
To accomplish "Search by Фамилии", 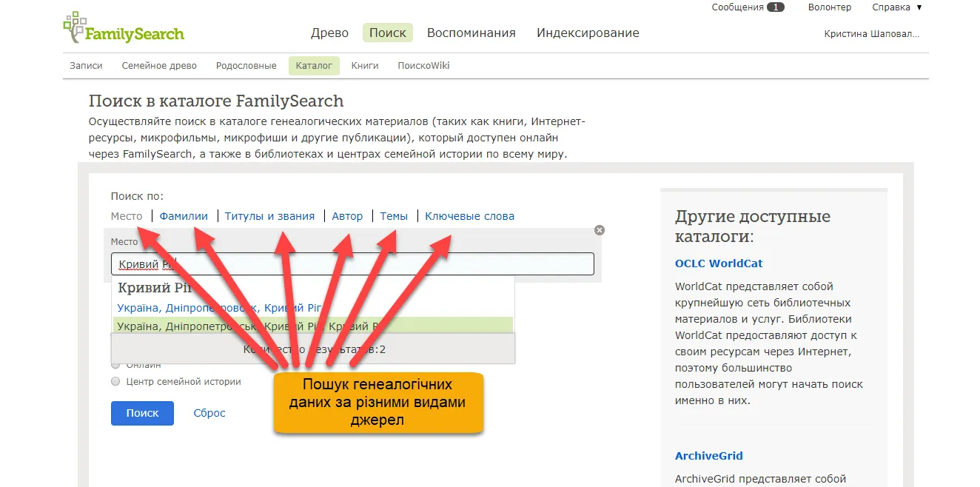I will click(x=184, y=216).
